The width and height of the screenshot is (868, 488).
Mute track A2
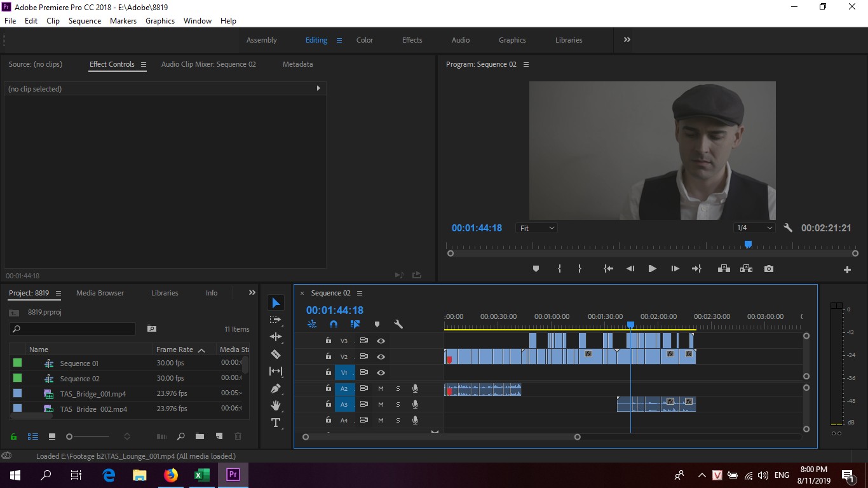(381, 388)
